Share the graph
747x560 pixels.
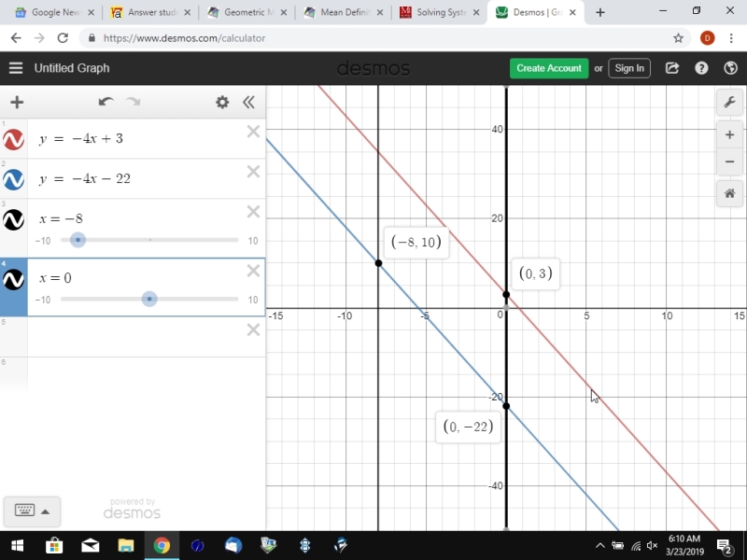click(672, 68)
